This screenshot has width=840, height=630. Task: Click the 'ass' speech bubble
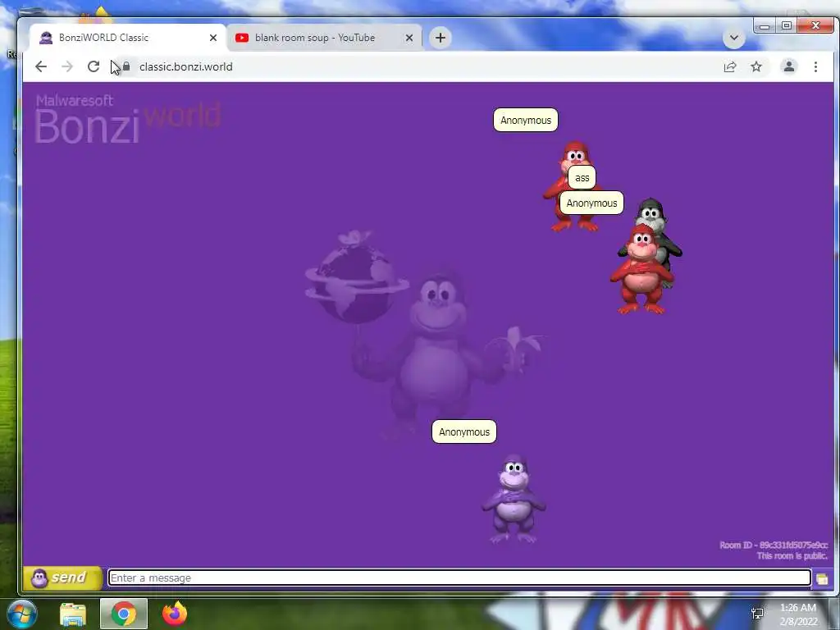point(582,178)
